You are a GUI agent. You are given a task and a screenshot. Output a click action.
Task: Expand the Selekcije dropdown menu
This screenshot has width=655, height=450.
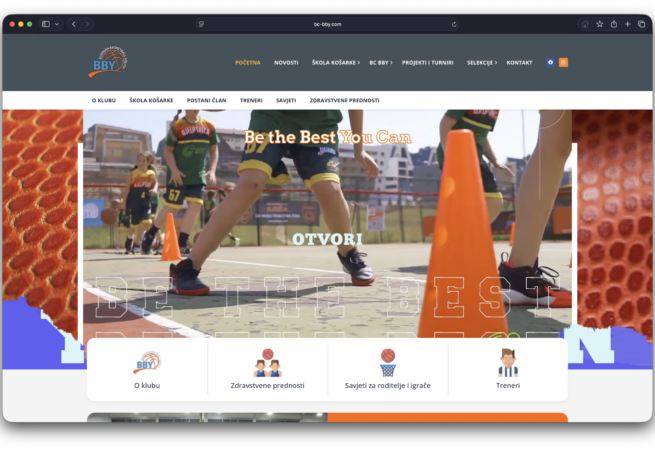(481, 62)
